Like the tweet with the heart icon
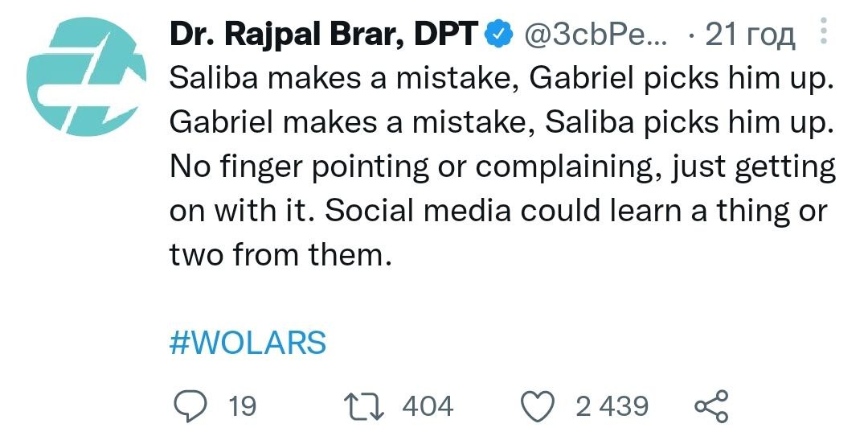The height and width of the screenshot is (432, 868). [539, 406]
